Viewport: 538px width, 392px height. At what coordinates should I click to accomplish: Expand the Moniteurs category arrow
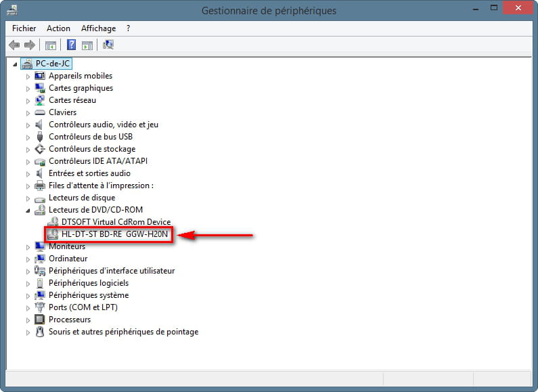click(x=28, y=247)
